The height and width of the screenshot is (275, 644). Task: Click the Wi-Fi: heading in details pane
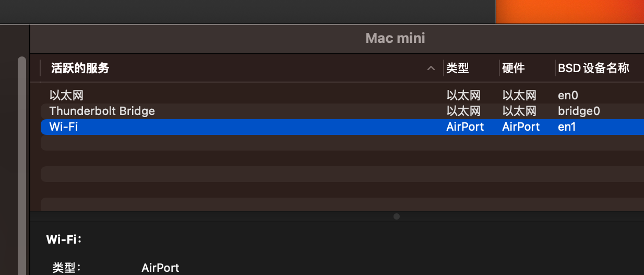click(64, 239)
